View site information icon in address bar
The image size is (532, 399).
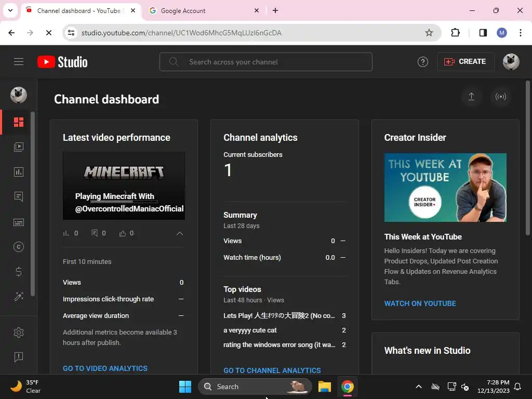(x=71, y=33)
